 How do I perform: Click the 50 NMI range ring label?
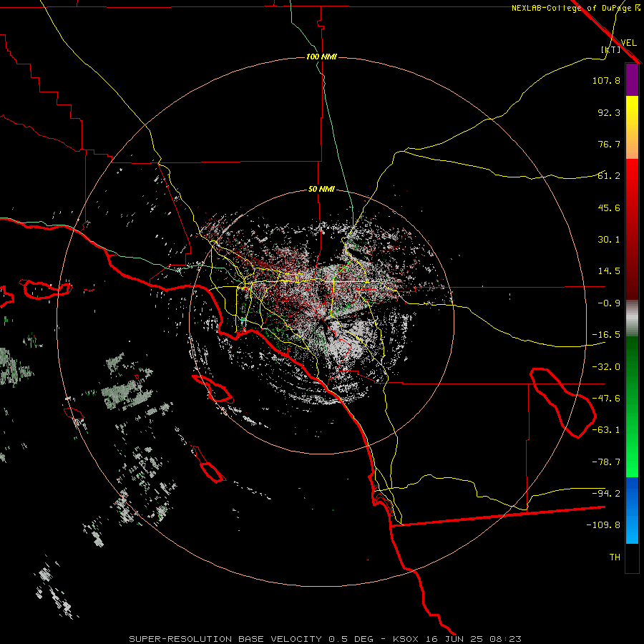click(x=321, y=190)
